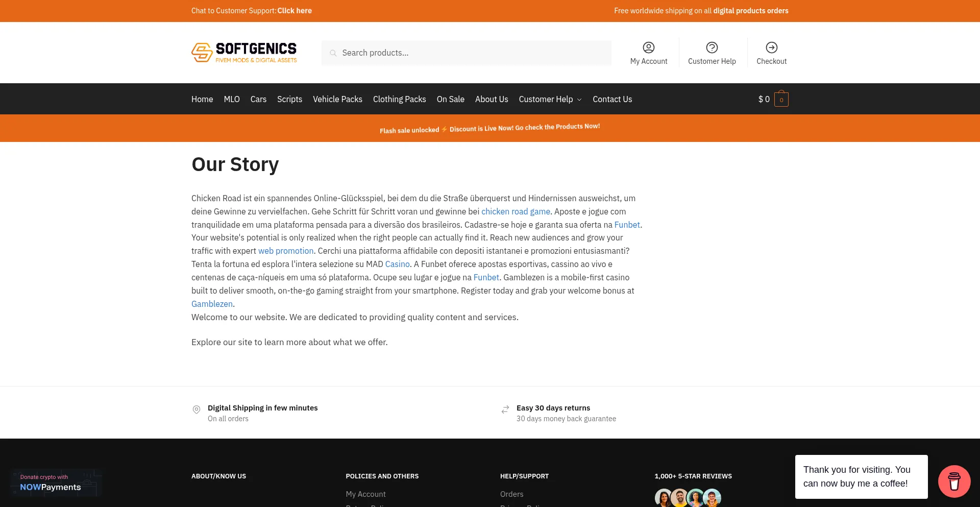Click 'HELP/SUPPORT' footer heading

tap(524, 476)
